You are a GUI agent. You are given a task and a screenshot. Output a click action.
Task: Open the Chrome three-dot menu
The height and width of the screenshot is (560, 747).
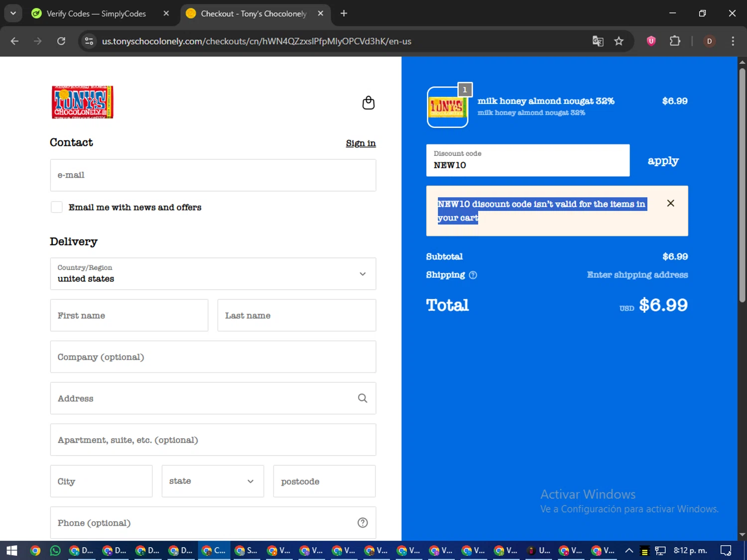733,41
